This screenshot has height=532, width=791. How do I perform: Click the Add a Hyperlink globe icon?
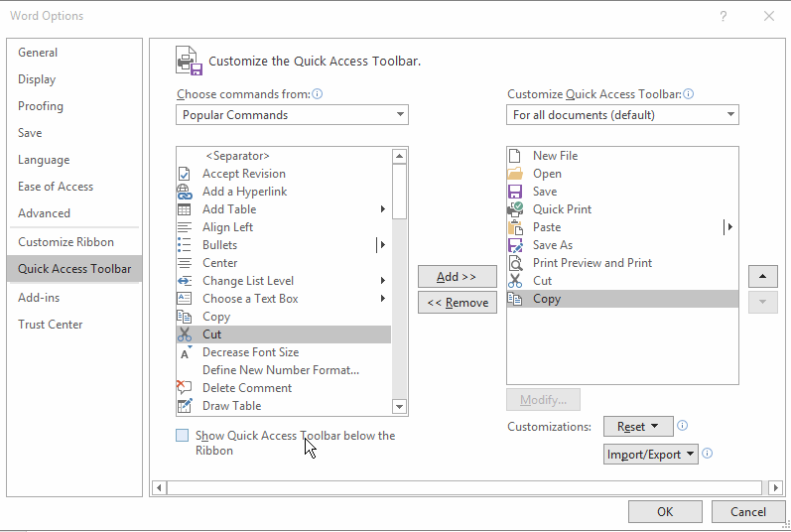click(185, 192)
